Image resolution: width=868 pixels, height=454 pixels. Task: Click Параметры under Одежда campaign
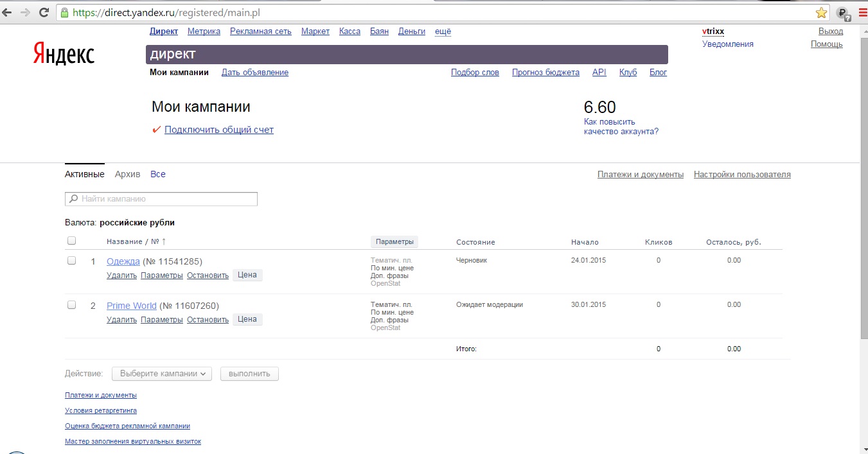162,275
